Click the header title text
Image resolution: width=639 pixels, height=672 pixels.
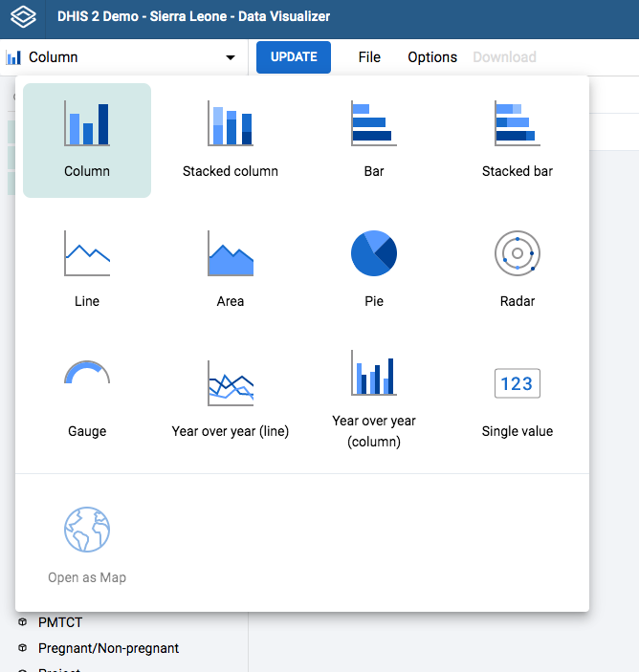[x=193, y=16]
